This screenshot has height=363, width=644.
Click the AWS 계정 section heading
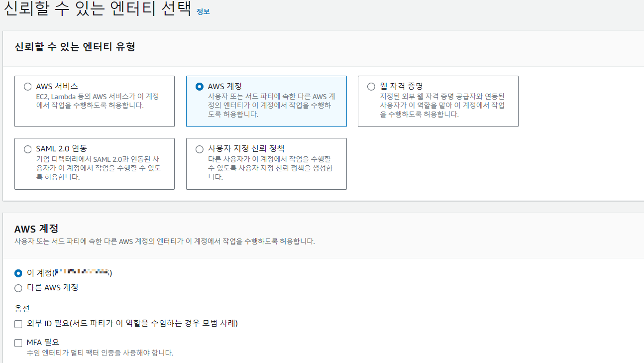[x=36, y=229]
